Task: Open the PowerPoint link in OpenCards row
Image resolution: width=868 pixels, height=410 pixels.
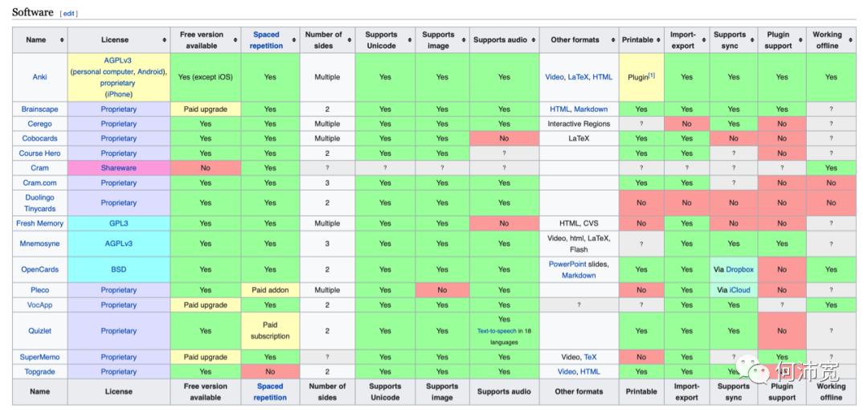Action: (567, 264)
